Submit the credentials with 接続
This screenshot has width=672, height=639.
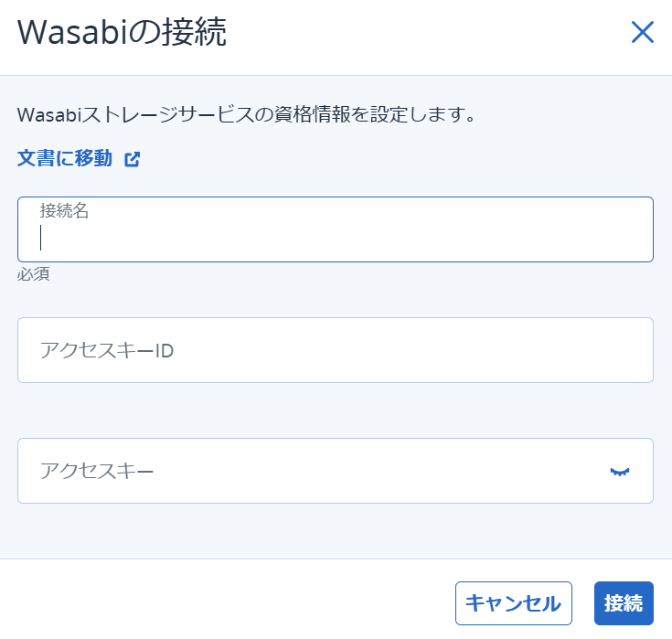624,603
